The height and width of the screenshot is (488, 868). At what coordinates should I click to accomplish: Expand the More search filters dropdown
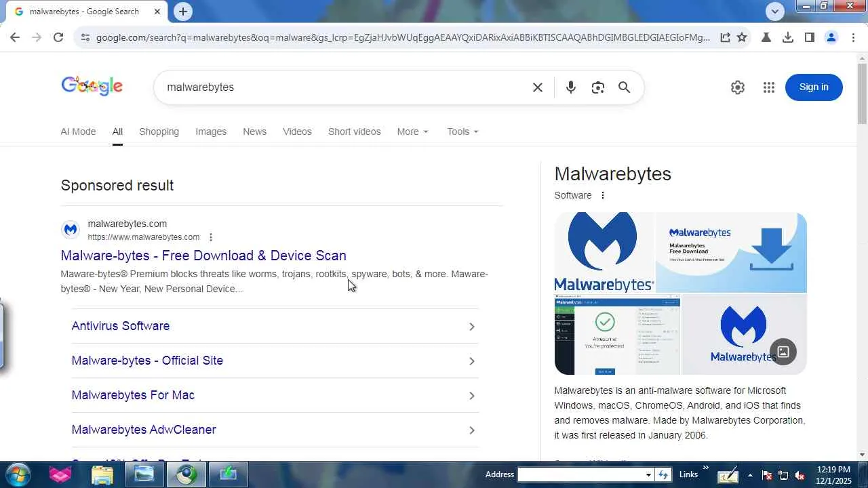coord(413,131)
